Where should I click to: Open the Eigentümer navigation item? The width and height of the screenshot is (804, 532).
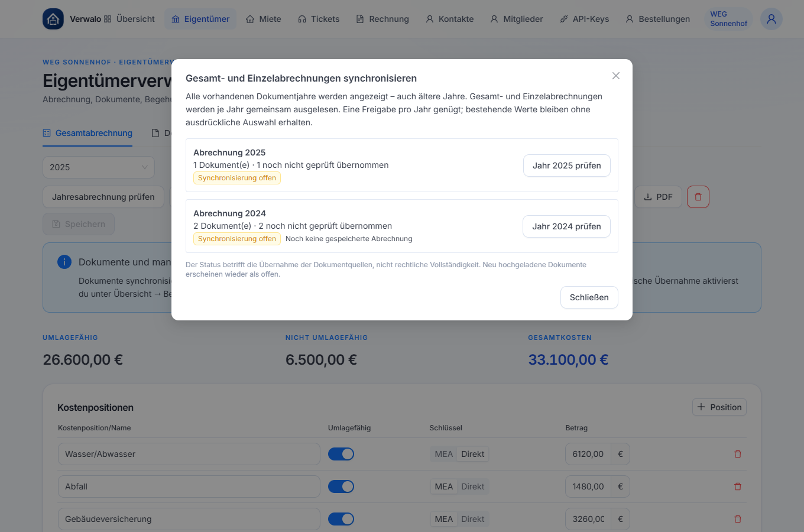(x=200, y=19)
